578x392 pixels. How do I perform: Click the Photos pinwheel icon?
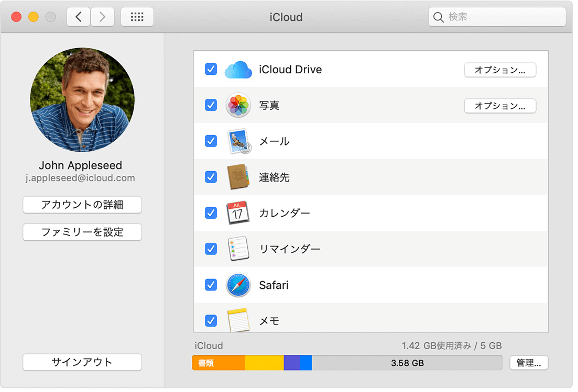pyautogui.click(x=238, y=105)
